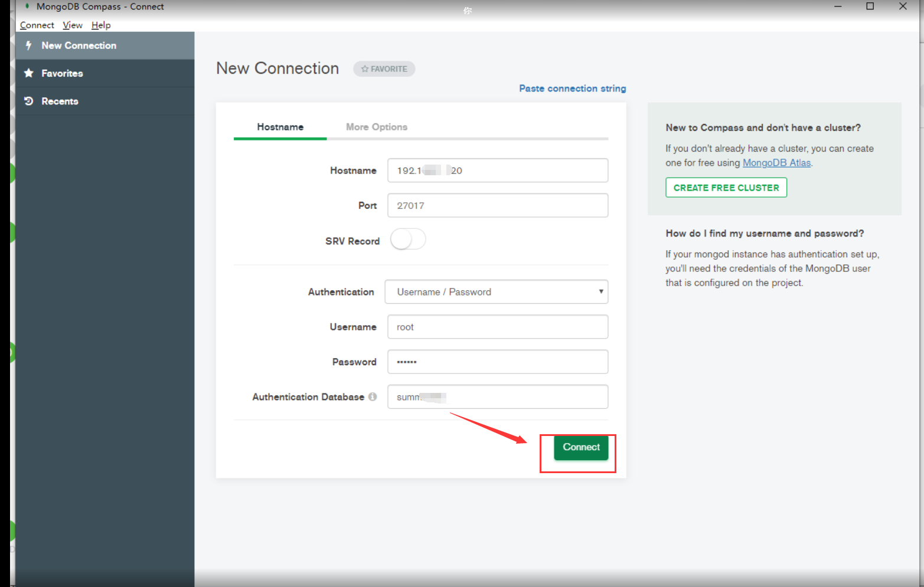Viewport: 924px width, 587px height.
Task: Open the Authentication method dropdown
Action: coord(497,291)
